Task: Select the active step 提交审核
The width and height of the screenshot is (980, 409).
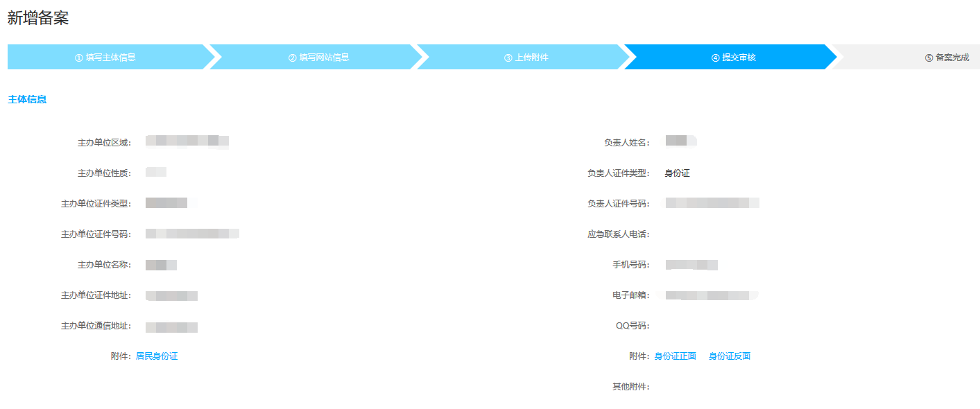Action: (734, 58)
